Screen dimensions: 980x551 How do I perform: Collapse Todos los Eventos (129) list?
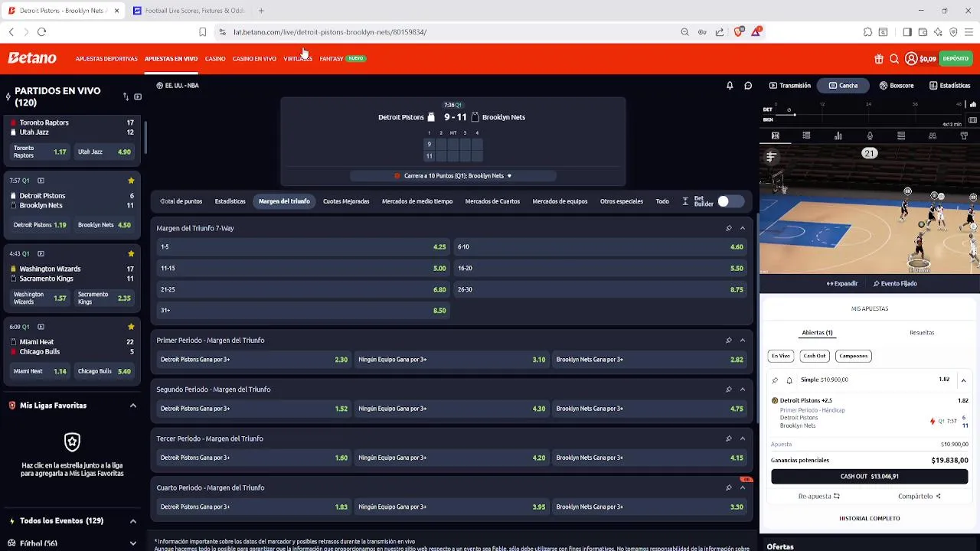click(x=132, y=521)
